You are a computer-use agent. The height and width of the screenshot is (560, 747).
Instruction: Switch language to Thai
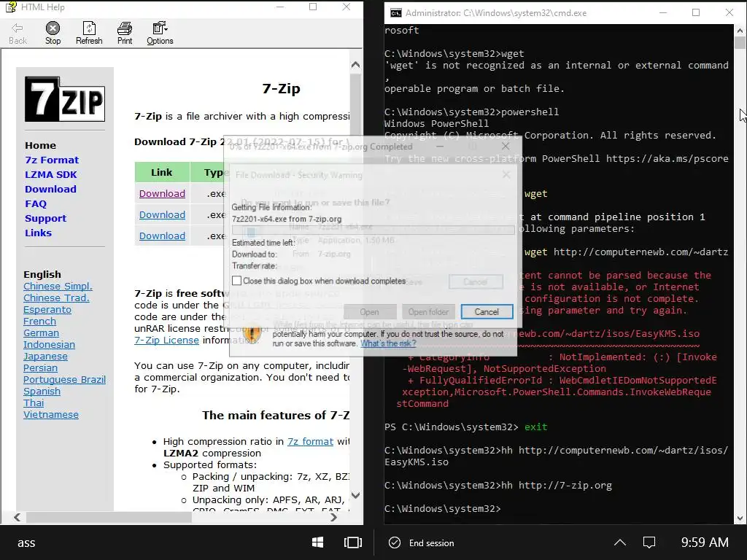click(34, 402)
